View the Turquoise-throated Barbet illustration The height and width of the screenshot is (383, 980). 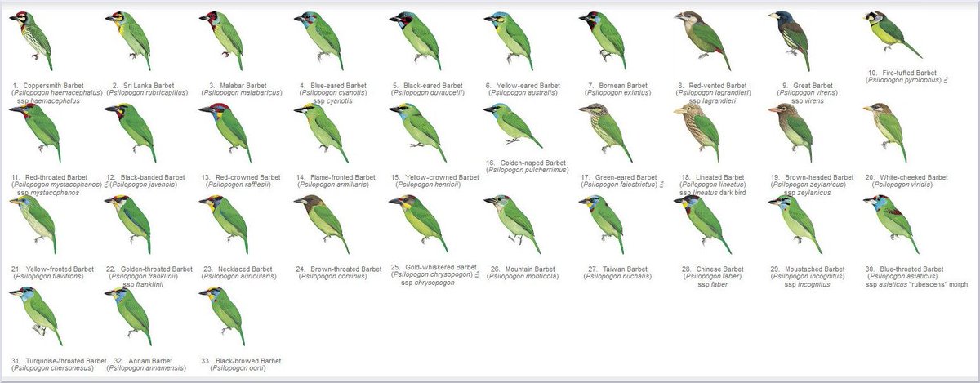tap(36, 315)
